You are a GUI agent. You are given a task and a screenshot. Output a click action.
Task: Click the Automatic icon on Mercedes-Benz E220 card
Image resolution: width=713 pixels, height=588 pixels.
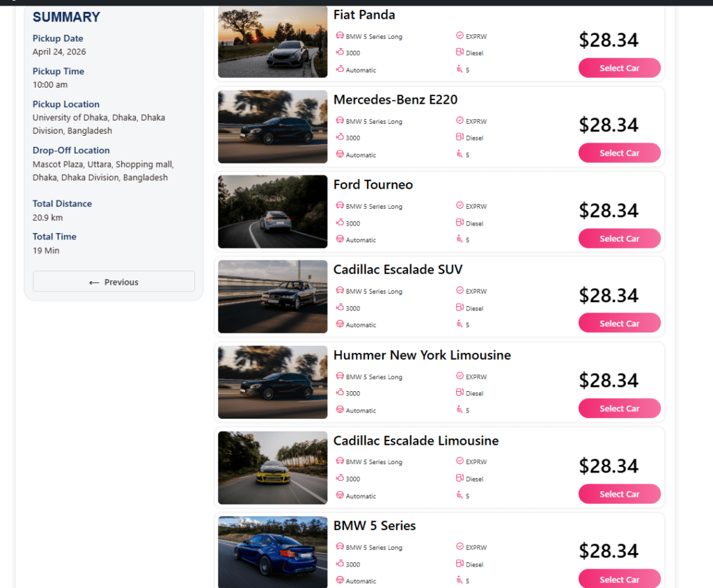(340, 154)
